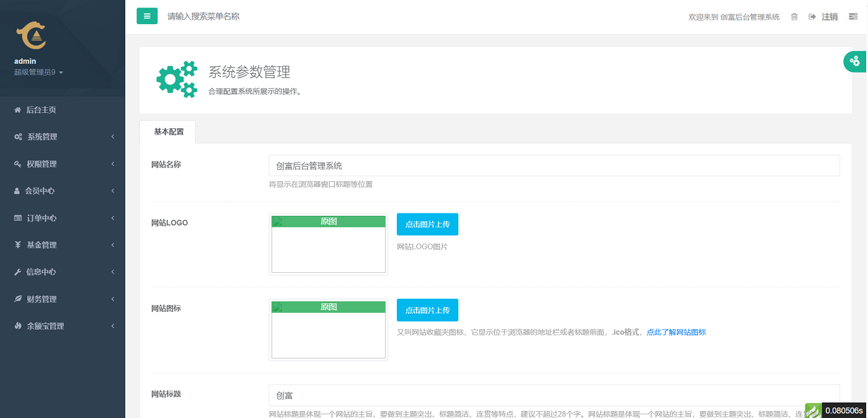Click the logout arrow icon next to 注销

tap(812, 17)
